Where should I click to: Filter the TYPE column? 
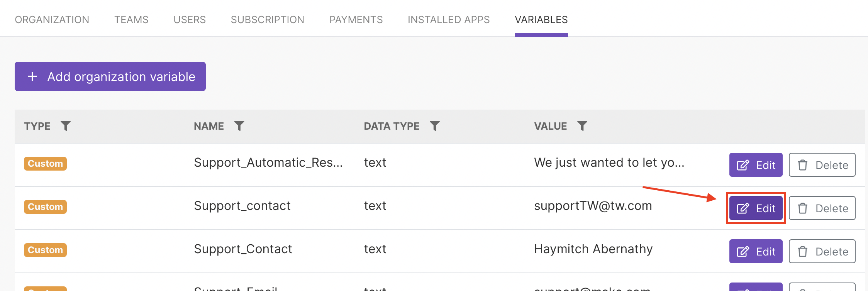tap(66, 126)
